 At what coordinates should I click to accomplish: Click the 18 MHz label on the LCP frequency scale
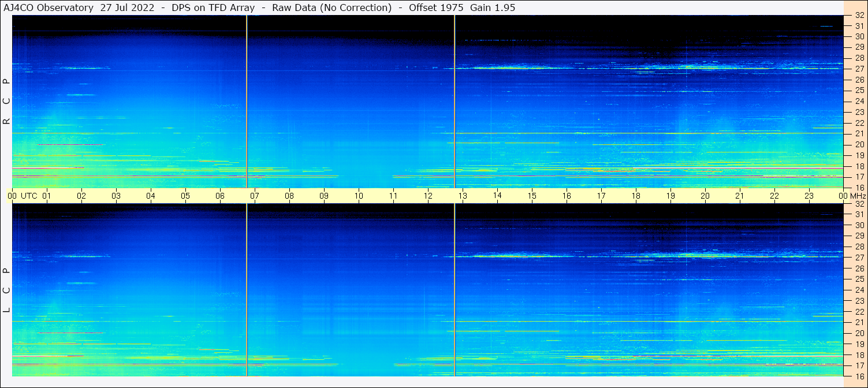(859, 355)
